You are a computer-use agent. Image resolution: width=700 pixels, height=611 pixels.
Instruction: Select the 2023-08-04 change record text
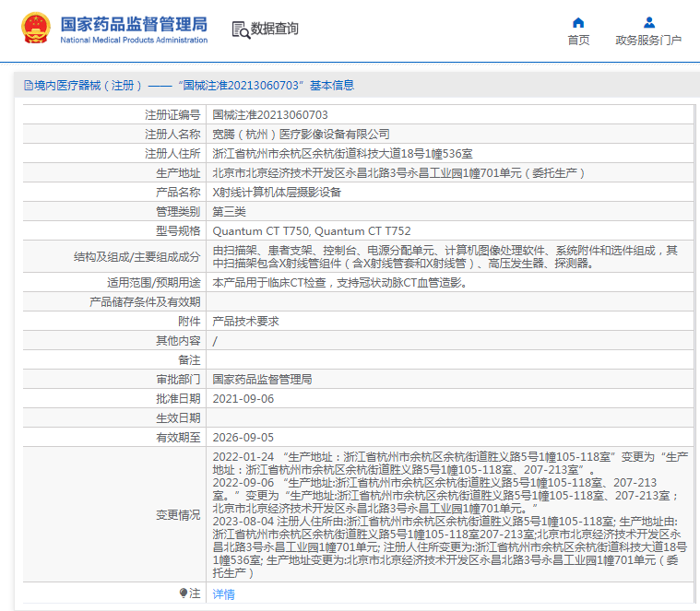coord(449,546)
